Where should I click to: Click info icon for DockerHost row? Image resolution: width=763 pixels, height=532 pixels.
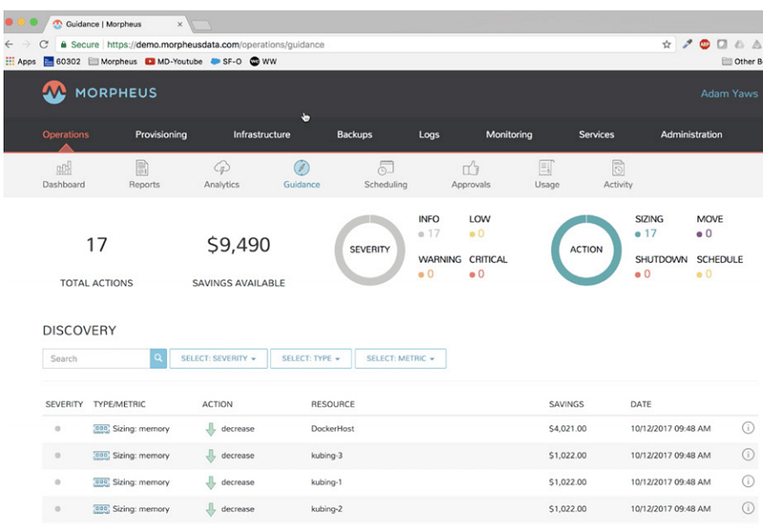[748, 428]
